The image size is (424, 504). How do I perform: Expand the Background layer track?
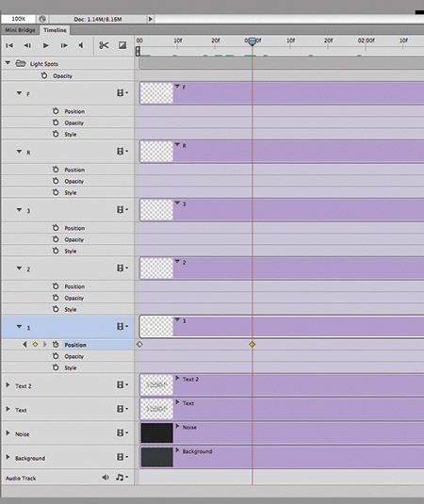pos(8,457)
